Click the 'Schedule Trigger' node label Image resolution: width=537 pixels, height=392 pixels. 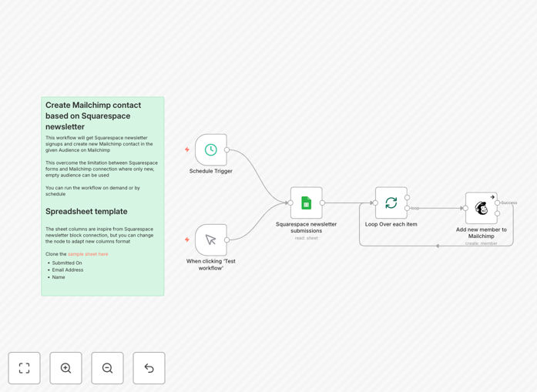point(211,171)
